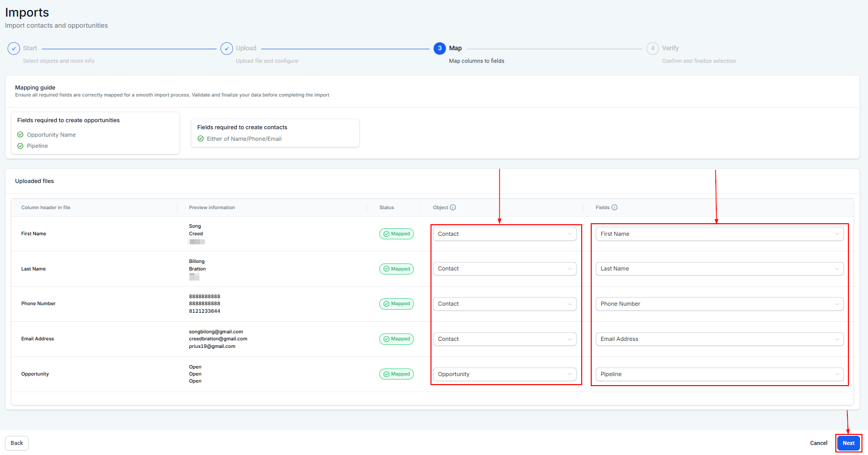Click the info icon next to Object
This screenshot has height=455, width=868.
point(453,208)
